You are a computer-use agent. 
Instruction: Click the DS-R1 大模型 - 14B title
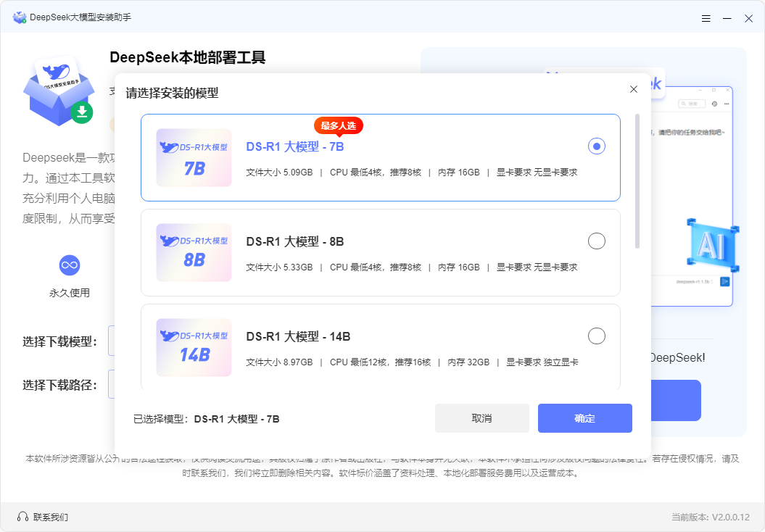tap(298, 337)
